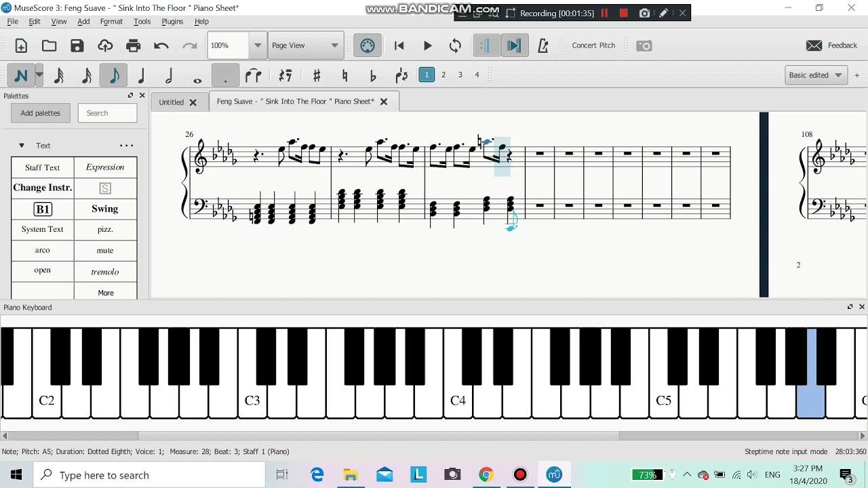Select the 32nd note duration
868x488 pixels.
(58, 75)
